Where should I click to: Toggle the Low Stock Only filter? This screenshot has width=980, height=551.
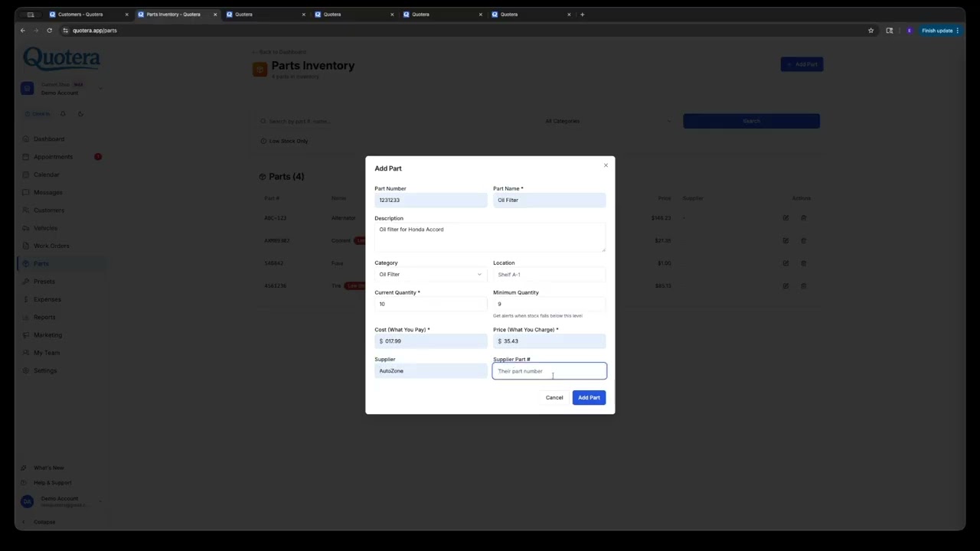coord(284,141)
